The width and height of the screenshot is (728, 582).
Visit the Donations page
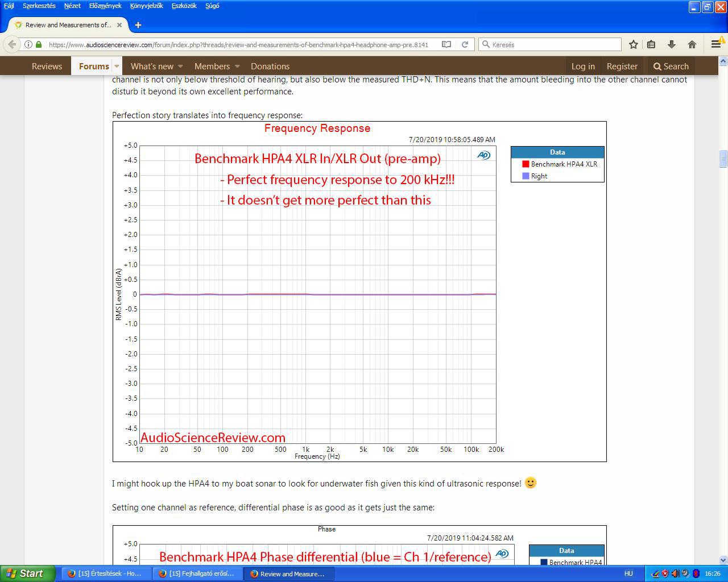pos(270,66)
